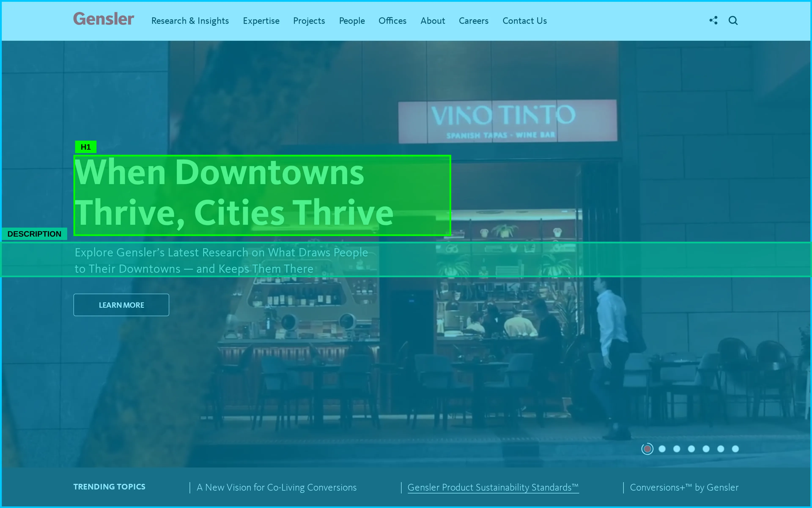Select the fifth carousel slide dot
The width and height of the screenshot is (812, 508).
click(x=706, y=449)
